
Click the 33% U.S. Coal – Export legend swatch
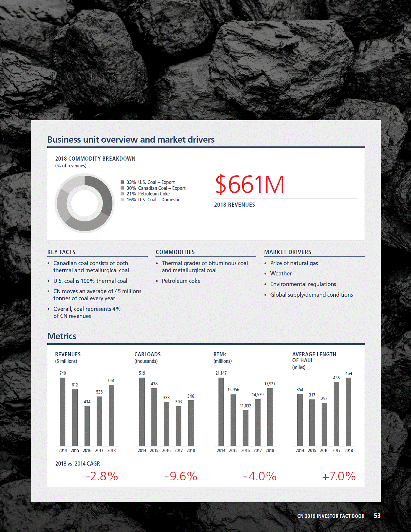(122, 182)
